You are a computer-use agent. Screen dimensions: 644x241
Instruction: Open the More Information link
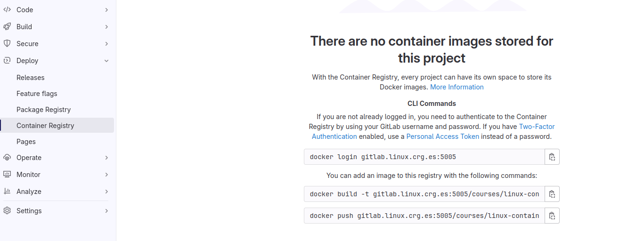click(x=457, y=87)
